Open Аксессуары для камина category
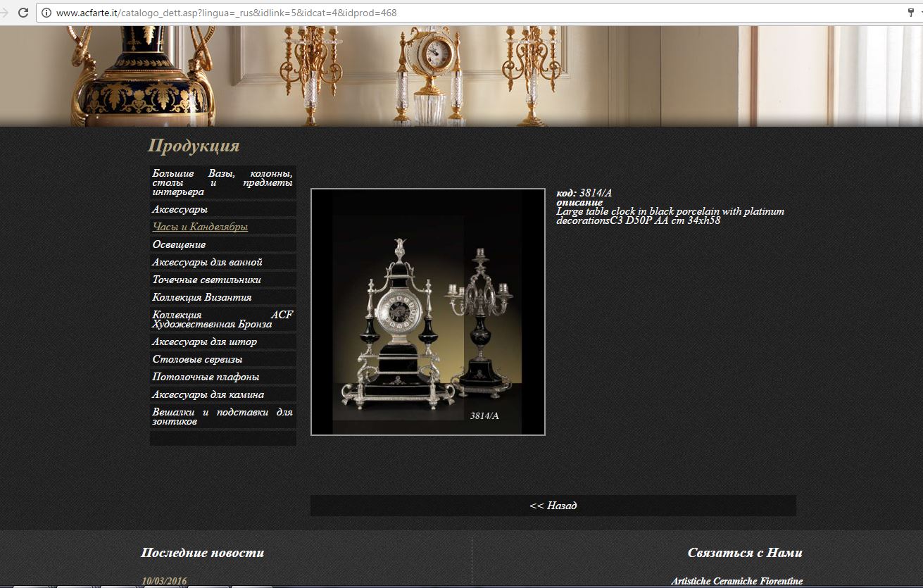The height and width of the screenshot is (588, 923). pos(222,394)
